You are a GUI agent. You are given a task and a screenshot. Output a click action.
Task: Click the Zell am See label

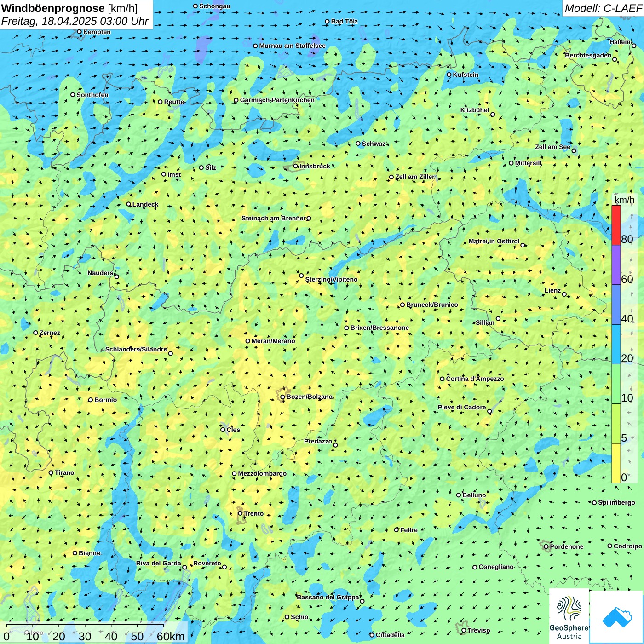pyautogui.click(x=552, y=147)
